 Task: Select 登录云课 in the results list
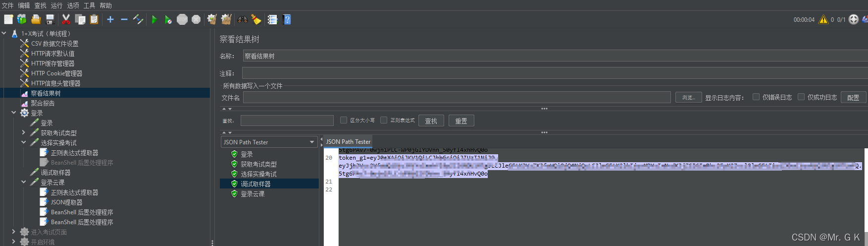coord(253,194)
